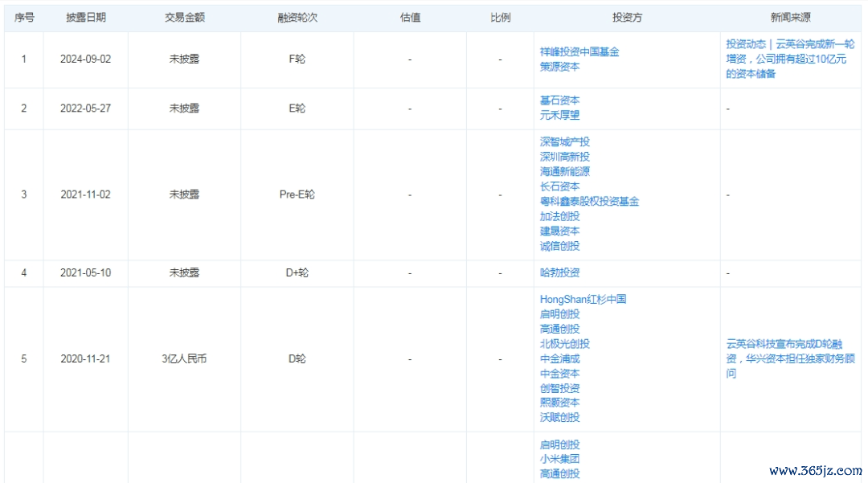Open 哈勃投资 investor page

(x=559, y=272)
